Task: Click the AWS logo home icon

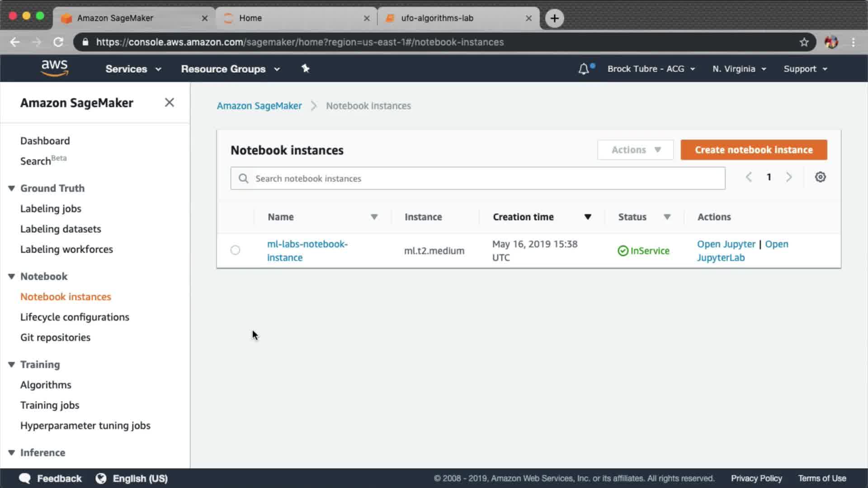Action: pos(54,68)
